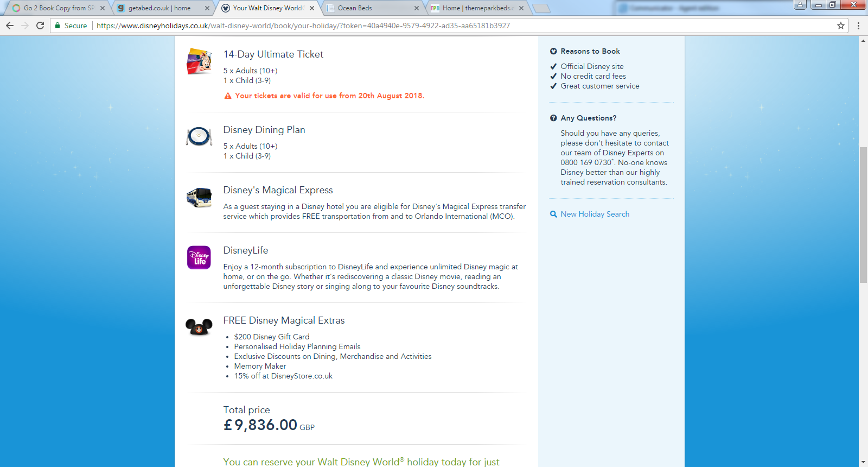
Task: Click the Any Questions? heading
Action: pos(589,118)
